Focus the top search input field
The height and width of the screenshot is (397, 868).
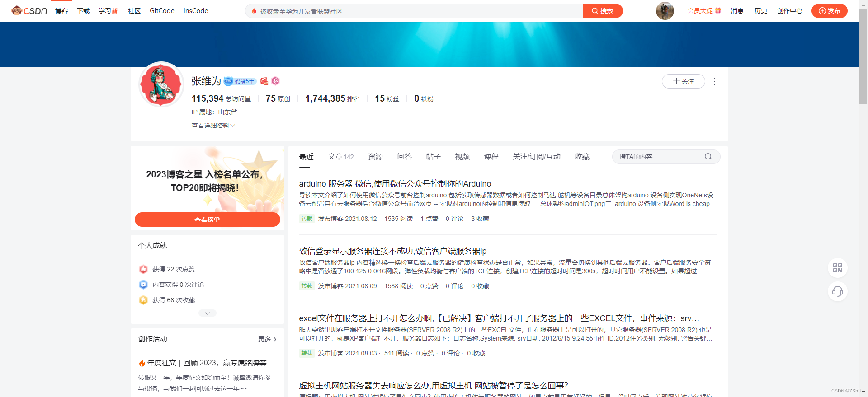point(414,11)
